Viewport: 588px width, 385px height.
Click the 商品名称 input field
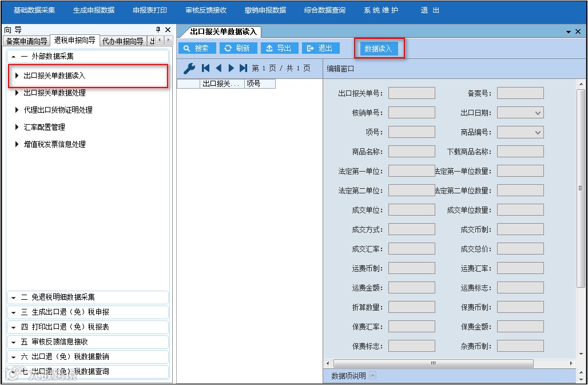[412, 152]
